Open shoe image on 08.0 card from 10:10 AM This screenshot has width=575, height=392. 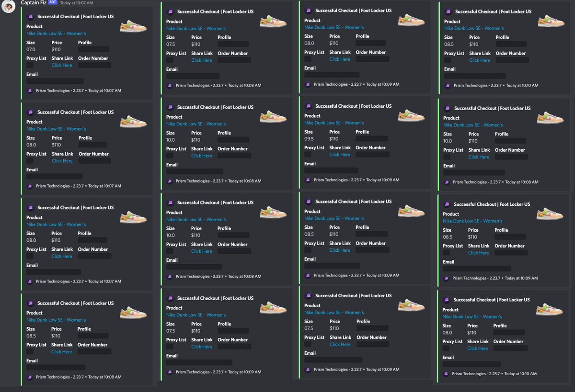[550, 309]
